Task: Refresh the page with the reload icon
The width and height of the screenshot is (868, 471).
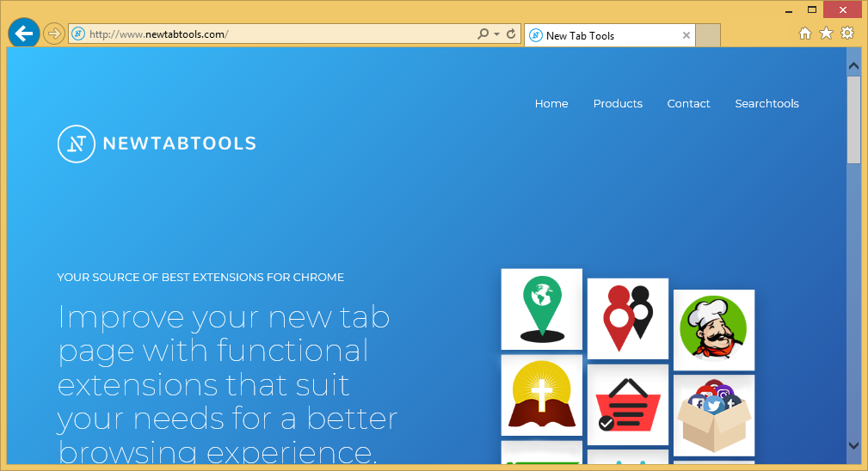Action: pyautogui.click(x=511, y=34)
